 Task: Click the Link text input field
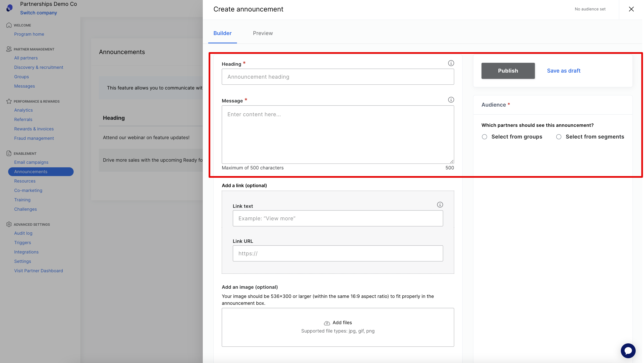338,218
